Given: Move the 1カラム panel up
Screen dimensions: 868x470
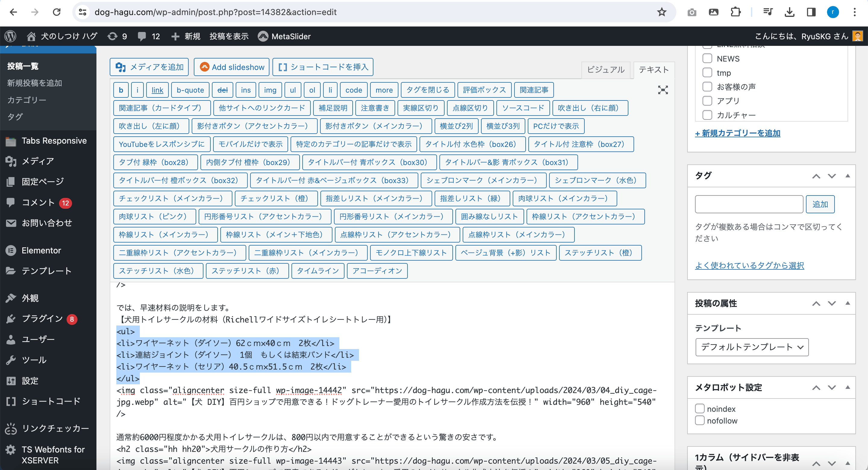Looking at the screenshot, I should (816, 464).
